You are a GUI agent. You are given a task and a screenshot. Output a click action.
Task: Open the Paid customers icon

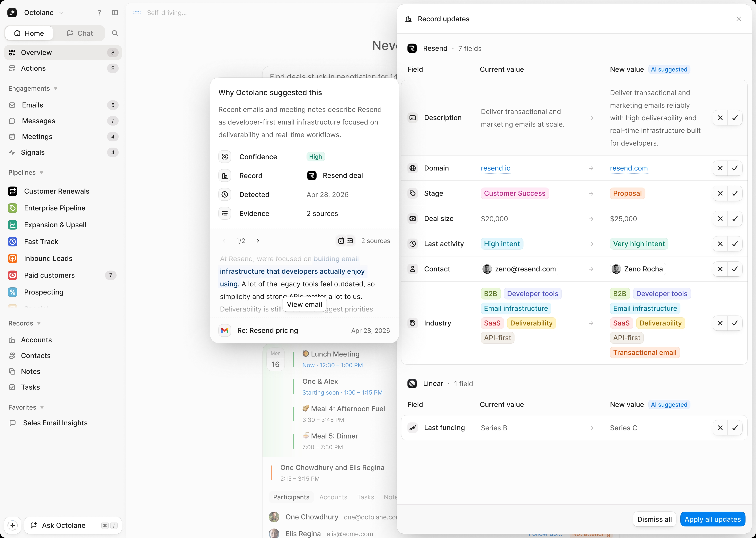click(x=13, y=275)
